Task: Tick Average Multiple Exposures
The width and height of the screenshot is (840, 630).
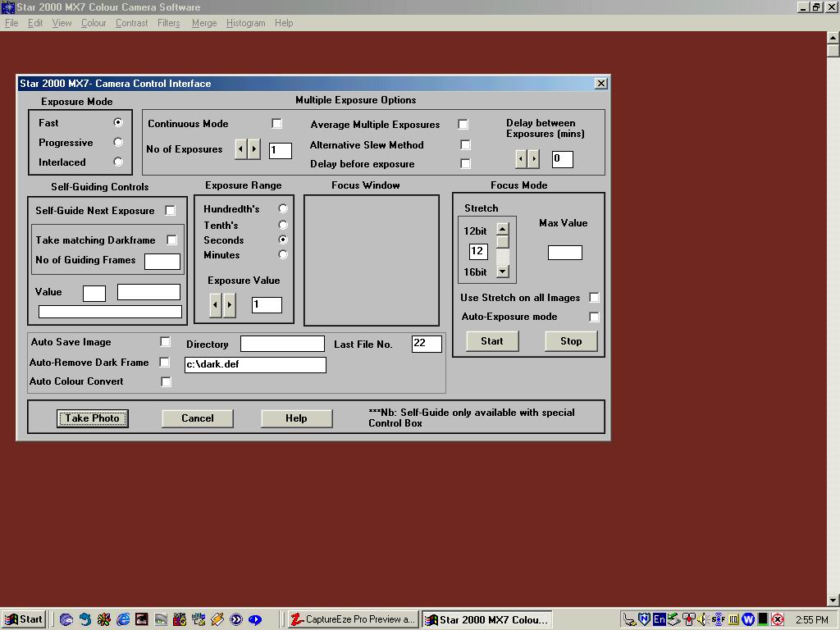Action: (463, 125)
